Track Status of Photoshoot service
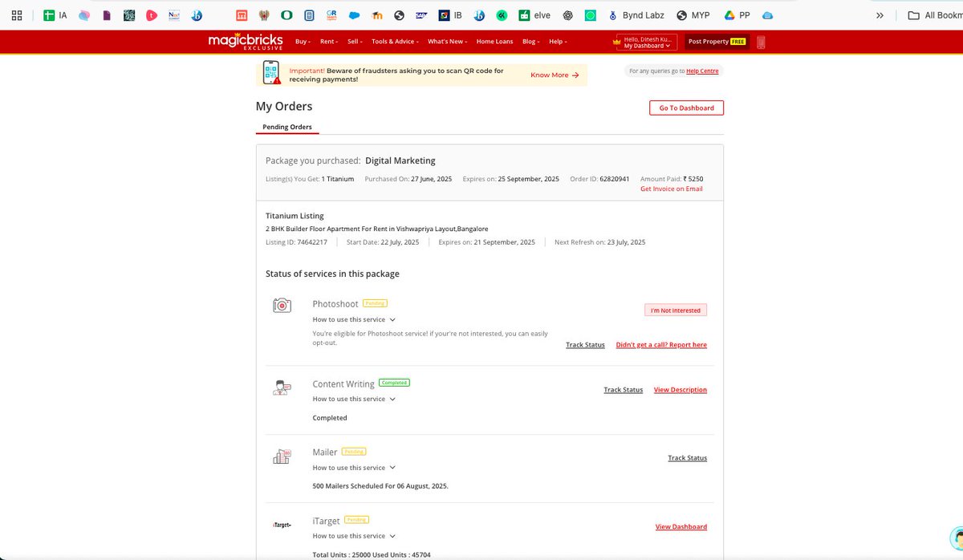 [x=585, y=345]
